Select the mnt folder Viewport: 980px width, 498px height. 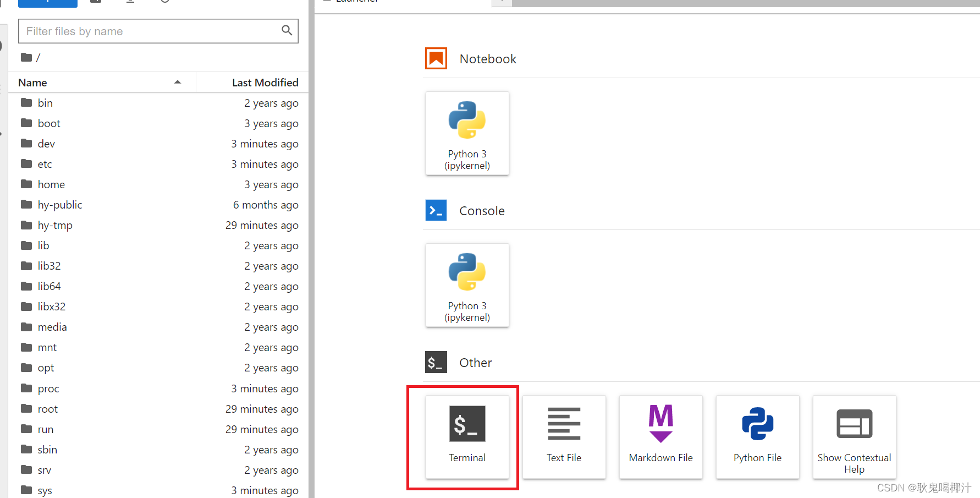click(x=158, y=347)
